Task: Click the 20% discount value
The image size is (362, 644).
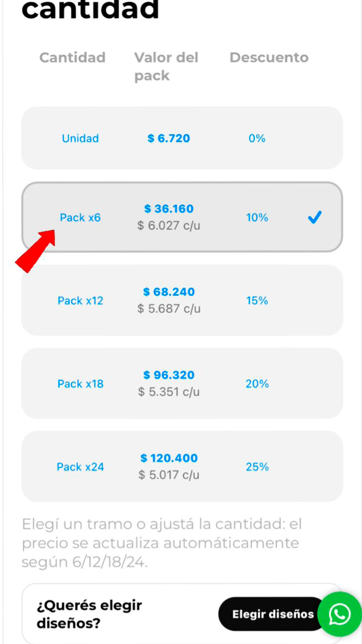Action: pyautogui.click(x=257, y=384)
